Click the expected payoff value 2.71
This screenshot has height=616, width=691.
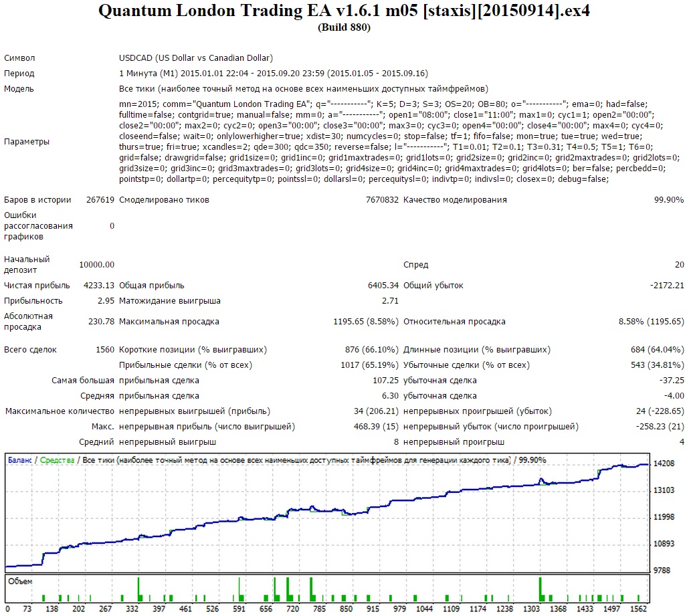point(390,300)
